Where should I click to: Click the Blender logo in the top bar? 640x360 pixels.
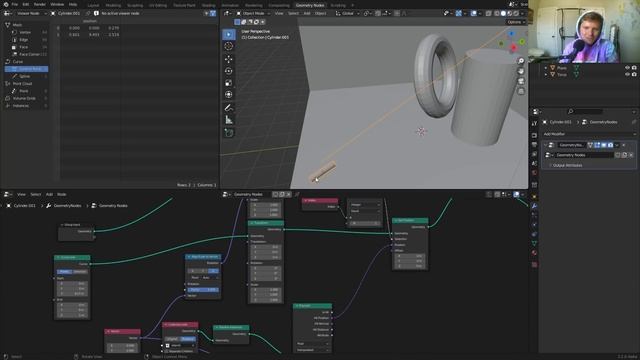coord(6,4)
